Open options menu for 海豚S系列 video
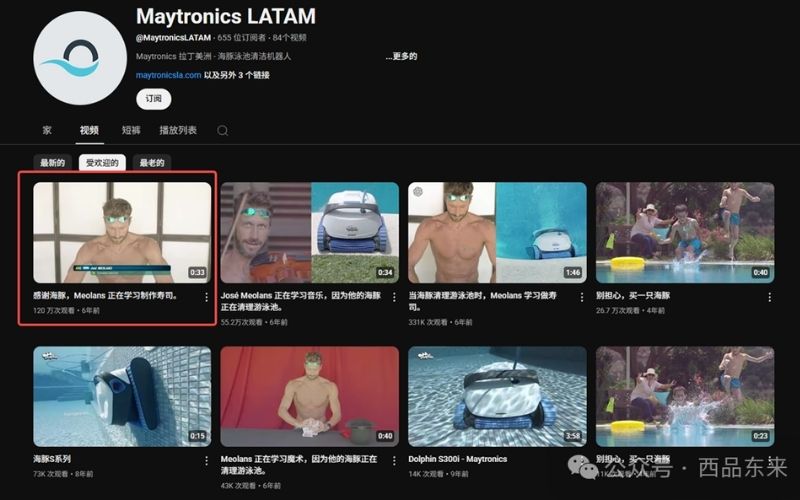The width and height of the screenshot is (800, 500). tap(206, 461)
